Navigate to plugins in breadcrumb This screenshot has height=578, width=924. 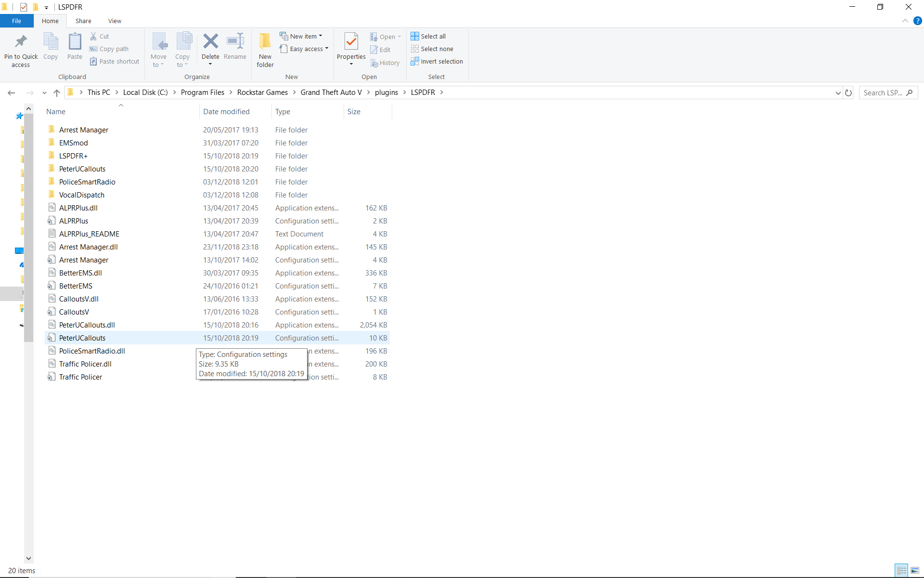pyautogui.click(x=386, y=92)
